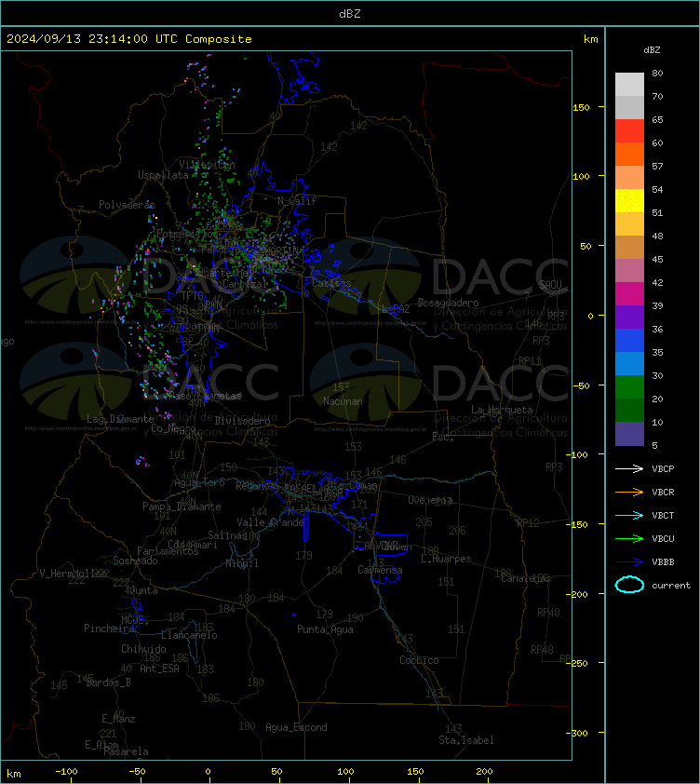This screenshot has height=784, width=700.
Task: Click the 'dBZ' heading above the color scale
Action: (652, 50)
